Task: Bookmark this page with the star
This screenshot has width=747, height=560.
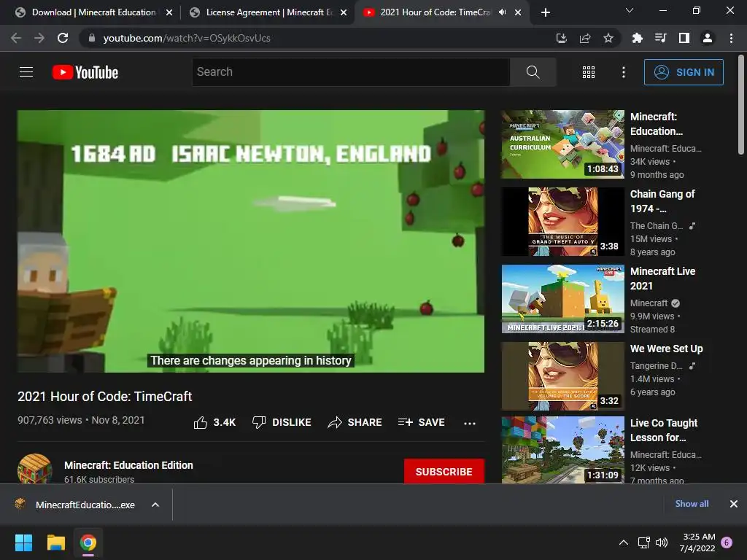Action: 608,38
